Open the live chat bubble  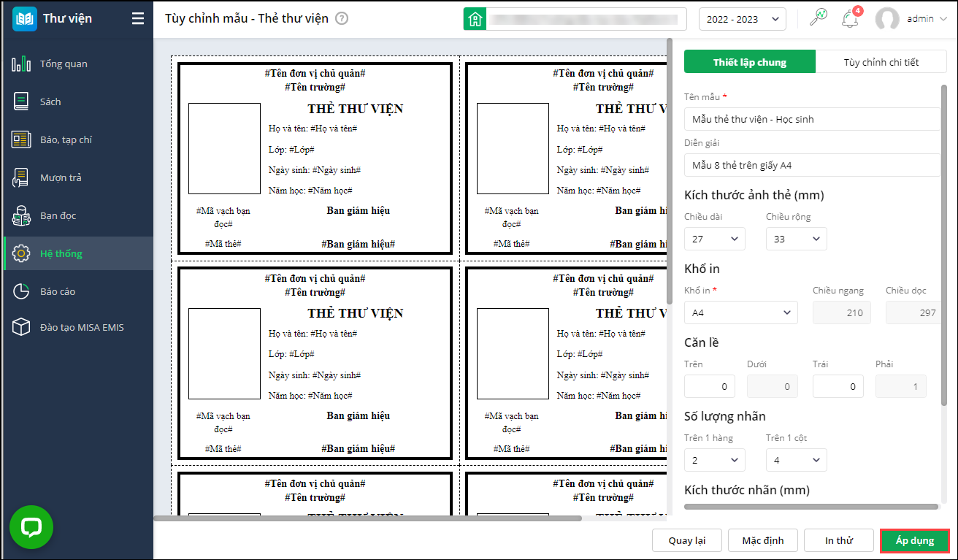click(x=31, y=527)
